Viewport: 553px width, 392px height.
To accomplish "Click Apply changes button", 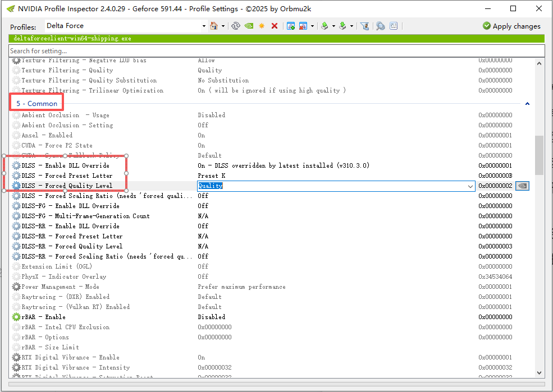I will point(511,26).
